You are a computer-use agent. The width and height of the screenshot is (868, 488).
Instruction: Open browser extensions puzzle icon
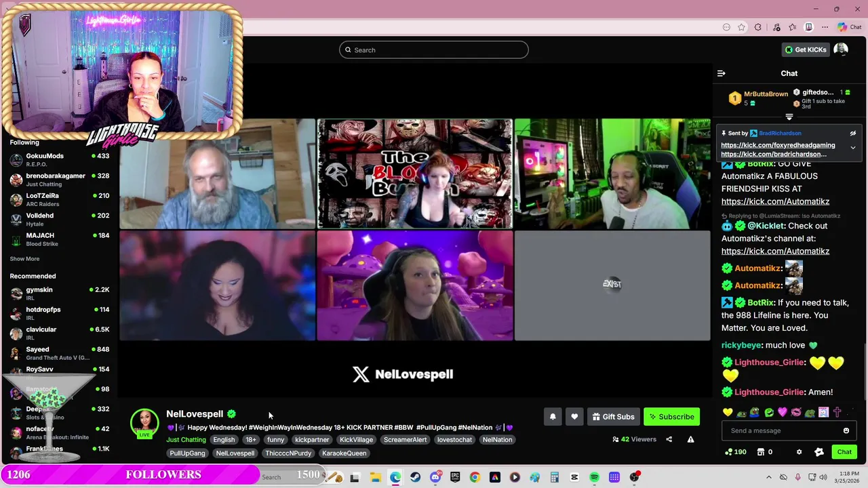click(x=758, y=27)
